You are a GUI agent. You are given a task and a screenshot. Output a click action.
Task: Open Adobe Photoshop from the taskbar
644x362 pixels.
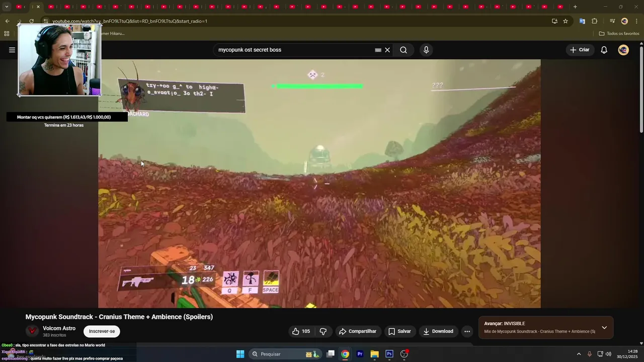pos(389,354)
